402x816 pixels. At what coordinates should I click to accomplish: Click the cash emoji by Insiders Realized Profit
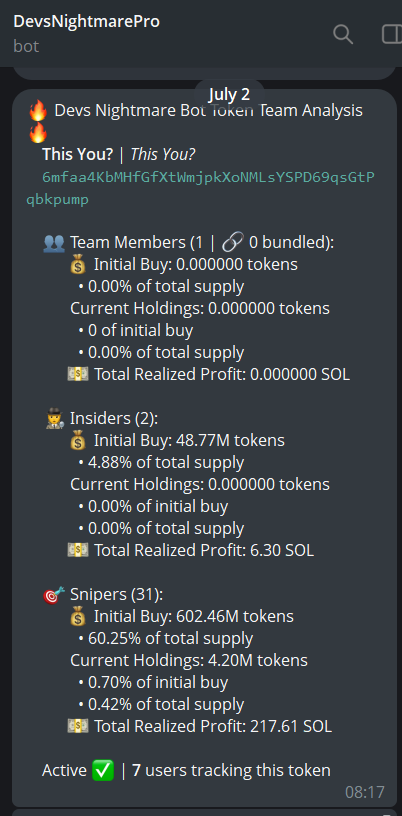[x=78, y=551]
